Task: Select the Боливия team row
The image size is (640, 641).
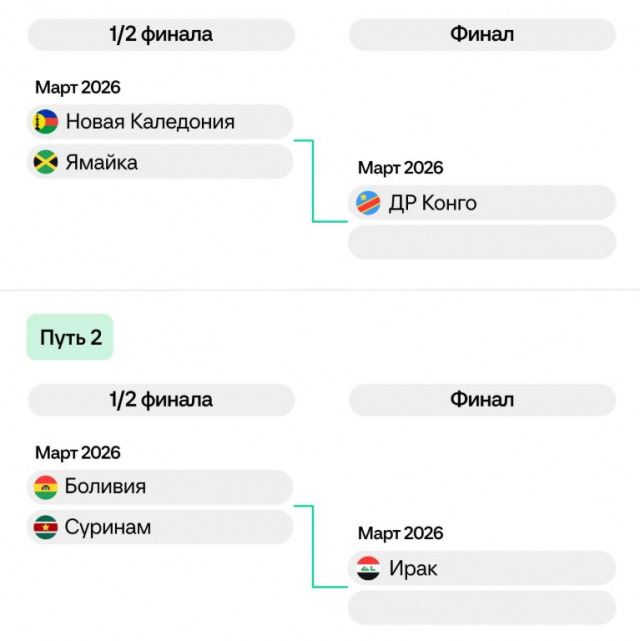Action: click(x=160, y=487)
